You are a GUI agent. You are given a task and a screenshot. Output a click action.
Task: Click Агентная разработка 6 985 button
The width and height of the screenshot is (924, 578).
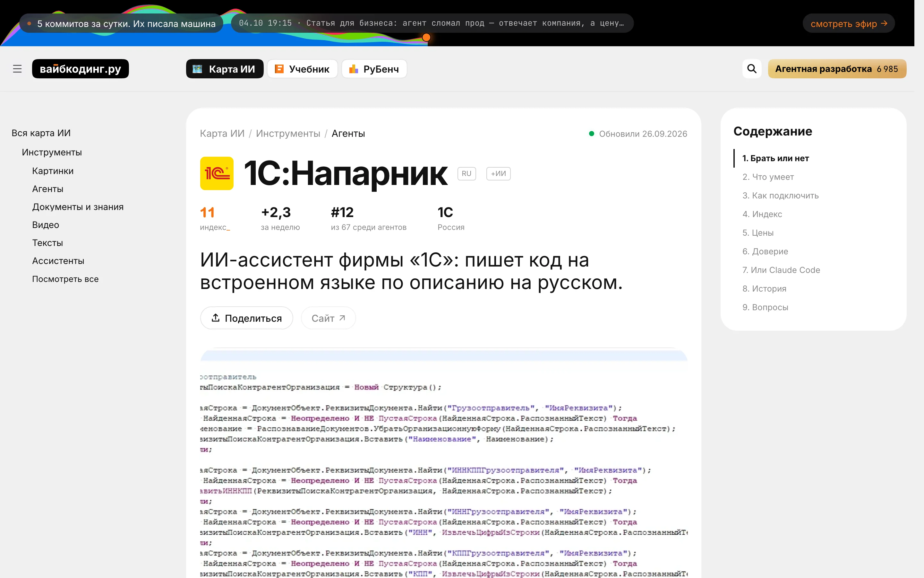(x=837, y=69)
